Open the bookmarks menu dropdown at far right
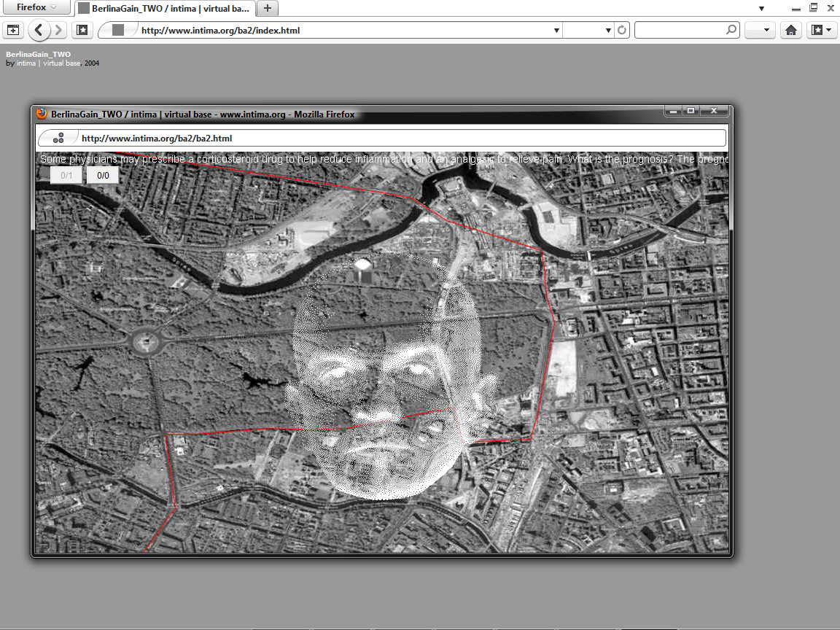840x630 pixels. [822, 31]
